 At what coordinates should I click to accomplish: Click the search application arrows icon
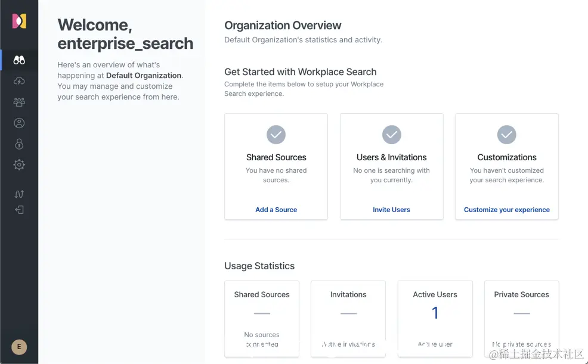(19, 194)
